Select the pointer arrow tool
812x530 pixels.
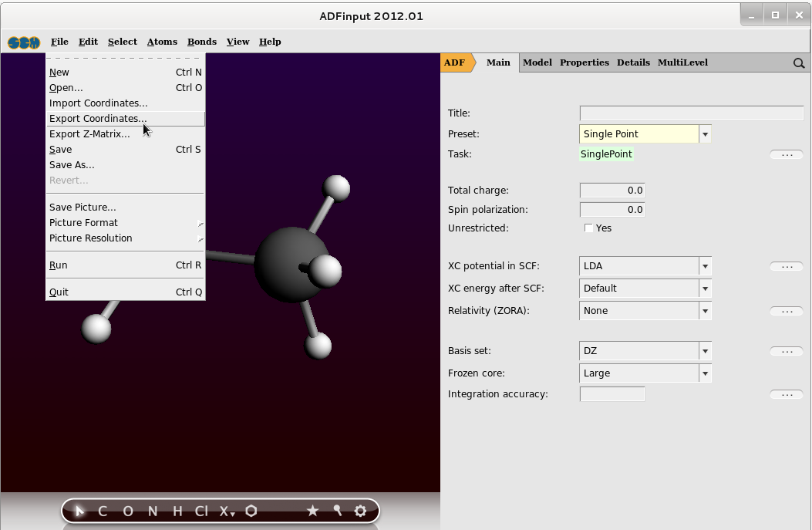tap(79, 511)
